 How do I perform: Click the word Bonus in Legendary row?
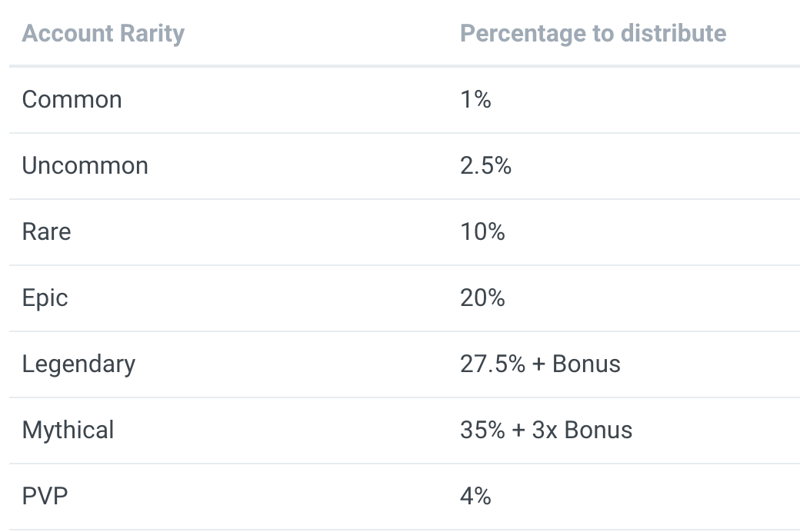pos(586,364)
